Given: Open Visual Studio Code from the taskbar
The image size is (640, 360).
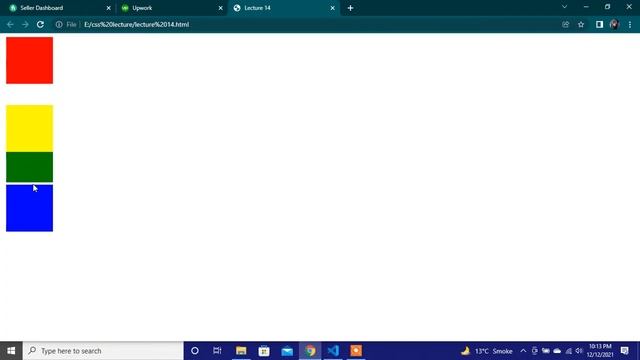Looking at the screenshot, I should tap(333, 351).
